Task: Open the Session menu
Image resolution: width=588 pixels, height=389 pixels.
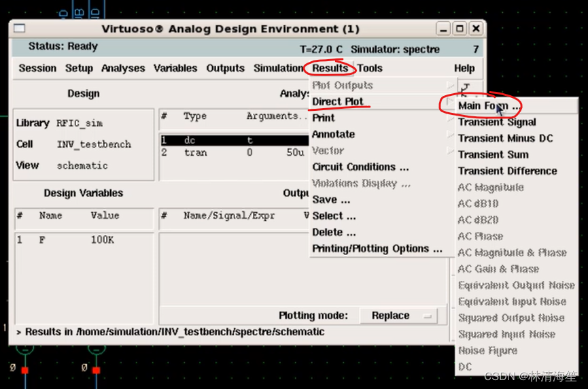Action: point(37,68)
